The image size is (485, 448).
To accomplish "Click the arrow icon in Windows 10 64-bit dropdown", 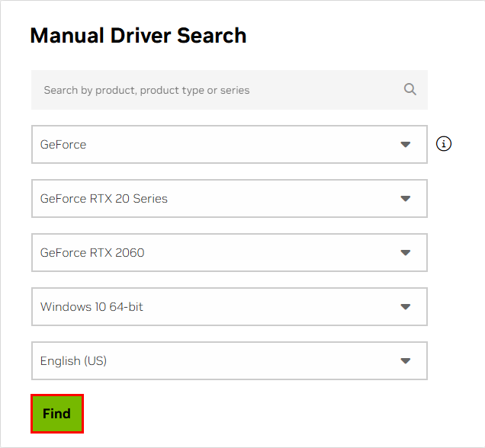I will (x=406, y=307).
